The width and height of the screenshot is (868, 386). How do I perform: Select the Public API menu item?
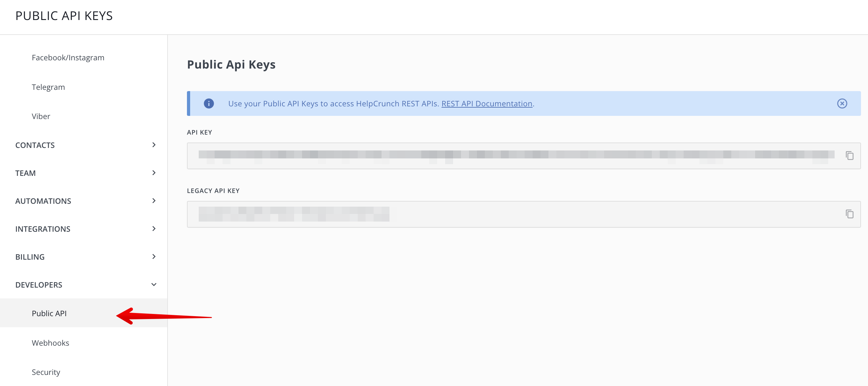click(50, 313)
